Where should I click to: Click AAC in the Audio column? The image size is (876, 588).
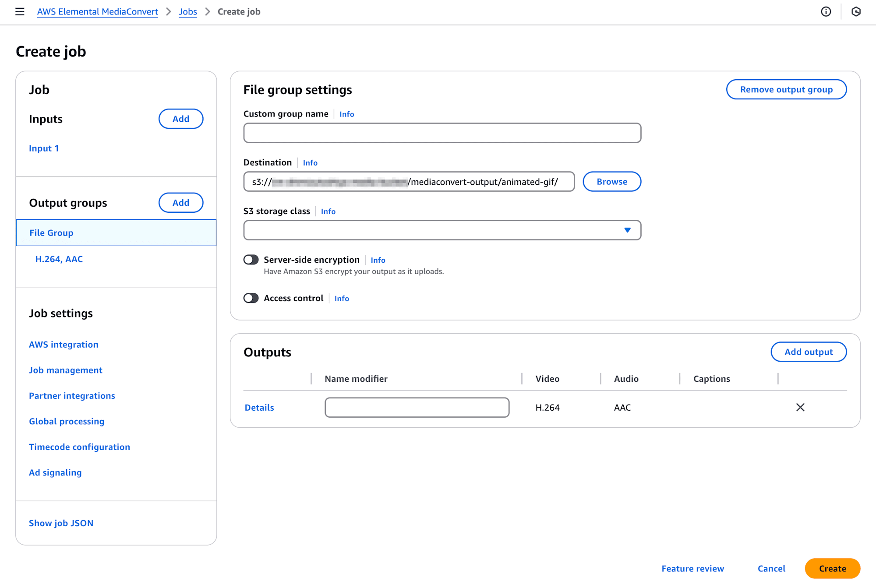(622, 408)
